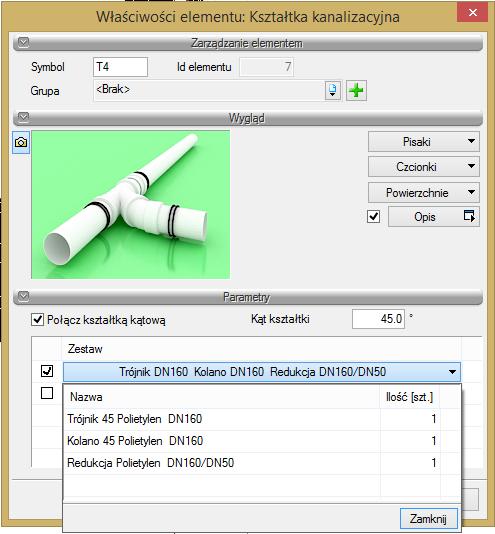Collapse the Zarządzanie elementem section

[x=24, y=43]
